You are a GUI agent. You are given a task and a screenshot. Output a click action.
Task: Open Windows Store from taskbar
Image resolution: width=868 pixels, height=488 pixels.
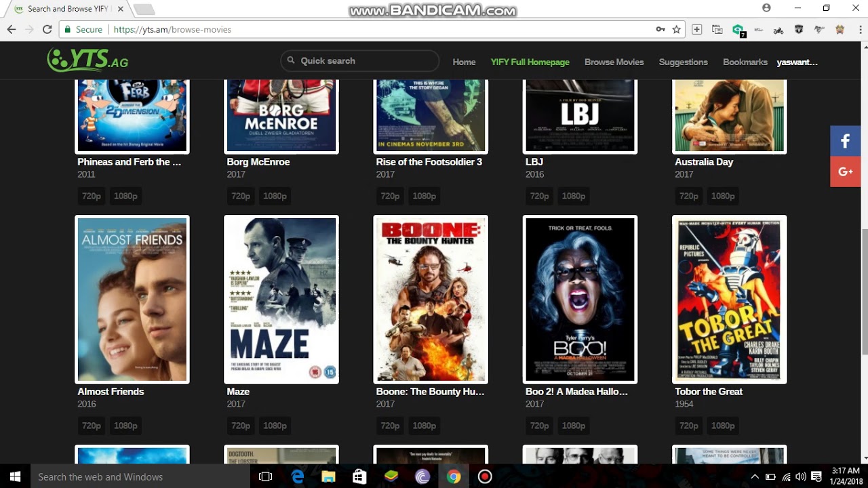(359, 476)
